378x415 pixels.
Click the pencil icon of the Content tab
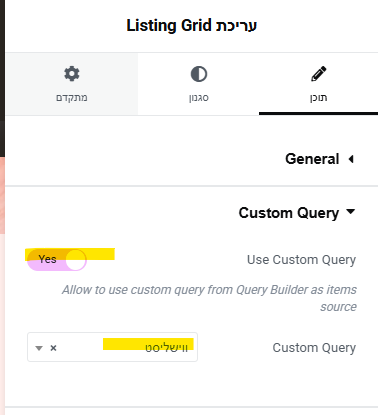319,74
